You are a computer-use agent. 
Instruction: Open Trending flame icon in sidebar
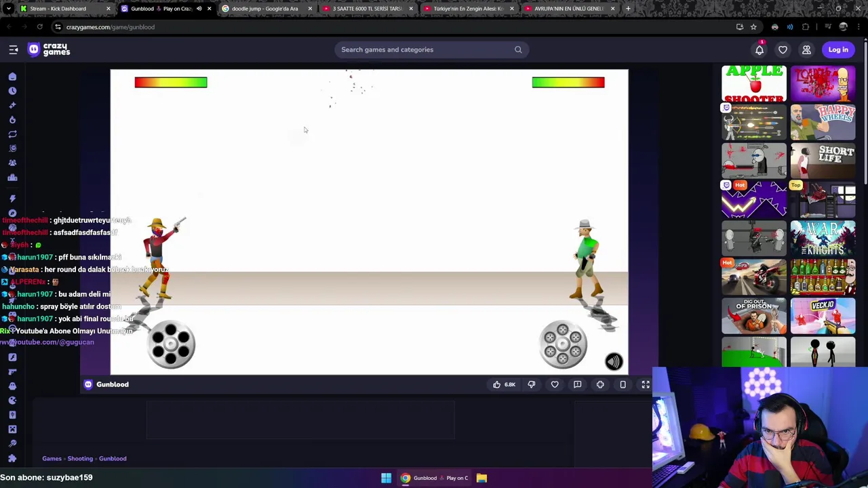[12, 119]
